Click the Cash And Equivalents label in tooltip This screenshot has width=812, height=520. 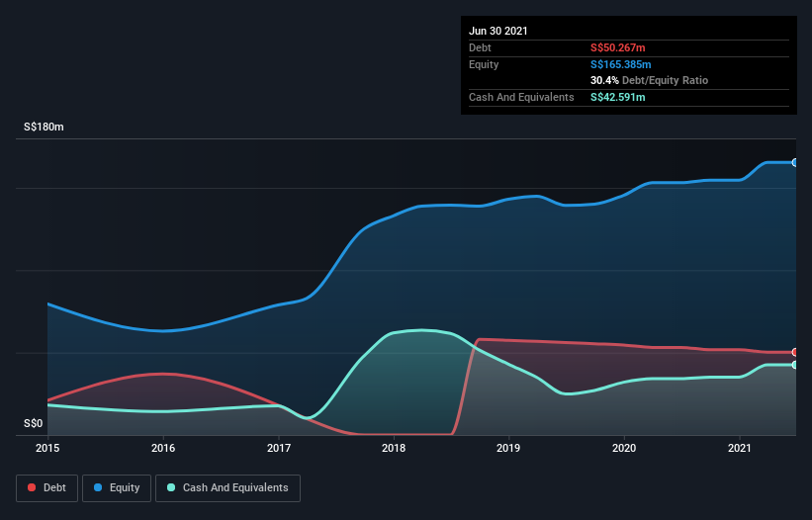[521, 97]
